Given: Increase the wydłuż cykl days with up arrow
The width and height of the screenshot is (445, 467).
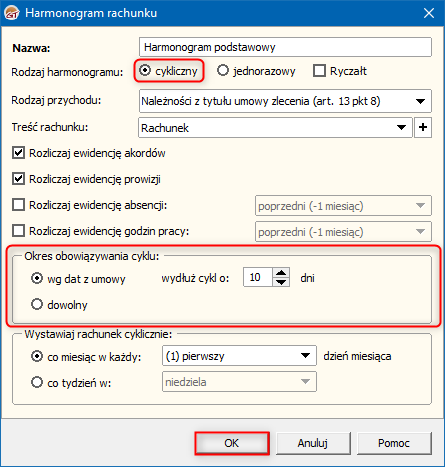Looking at the screenshot, I should [x=281, y=273].
